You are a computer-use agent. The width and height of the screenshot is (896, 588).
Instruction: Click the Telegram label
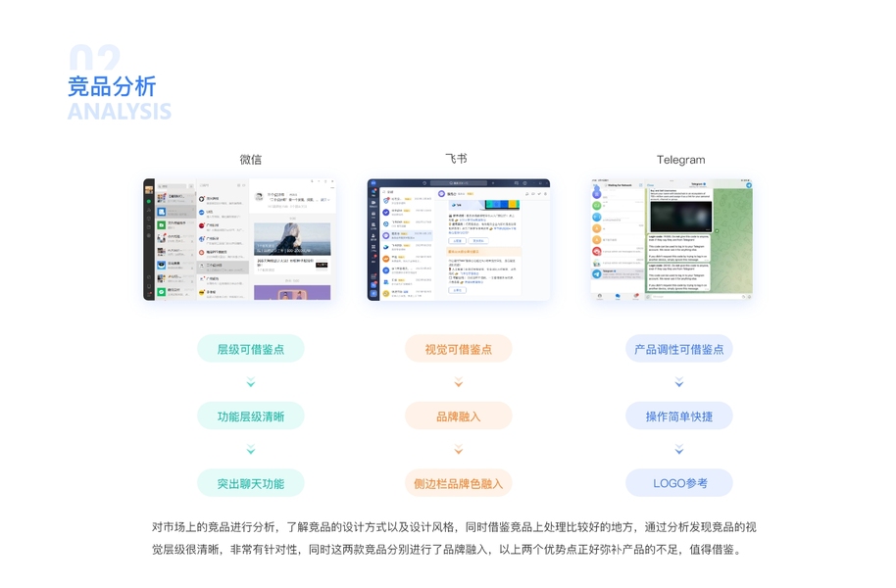pyautogui.click(x=680, y=160)
